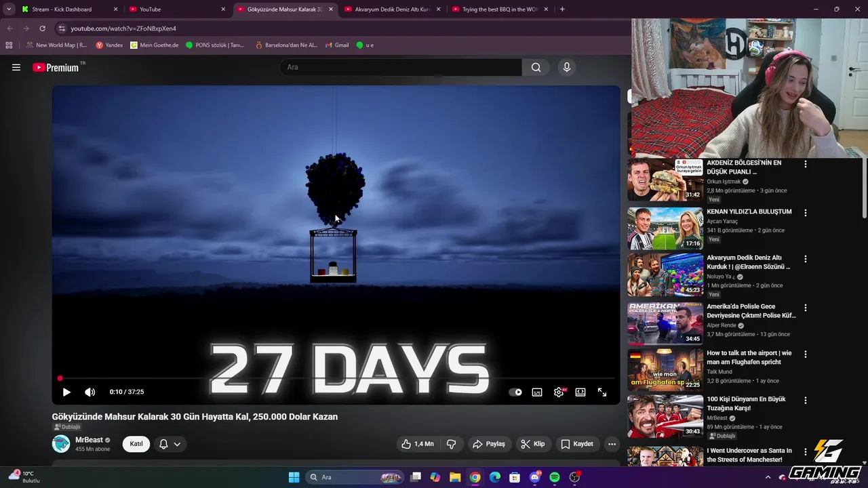Open options menu for Amerika'da Polisle video
The width and height of the screenshot is (868, 488).
click(806, 308)
